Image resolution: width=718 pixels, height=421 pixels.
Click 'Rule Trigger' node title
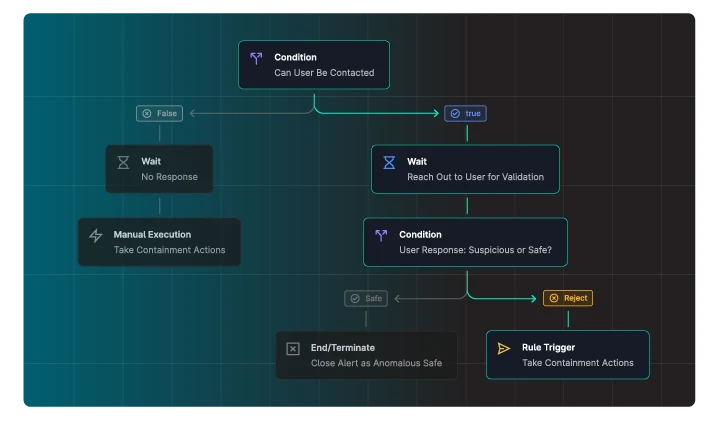[x=549, y=348]
